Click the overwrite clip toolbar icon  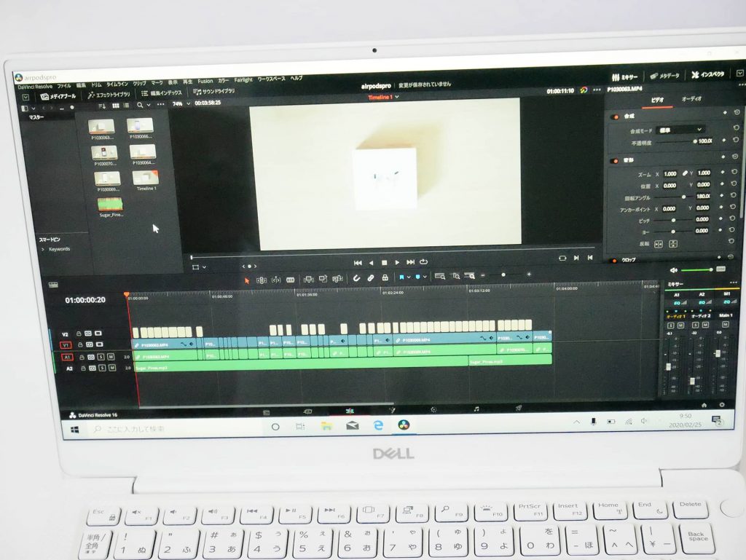click(x=323, y=279)
